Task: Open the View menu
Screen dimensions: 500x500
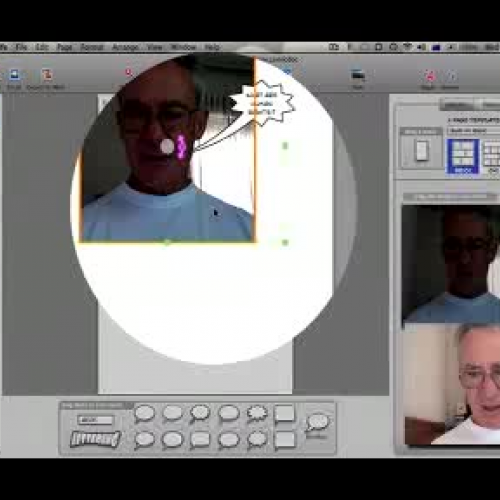Action: pyautogui.click(x=155, y=47)
